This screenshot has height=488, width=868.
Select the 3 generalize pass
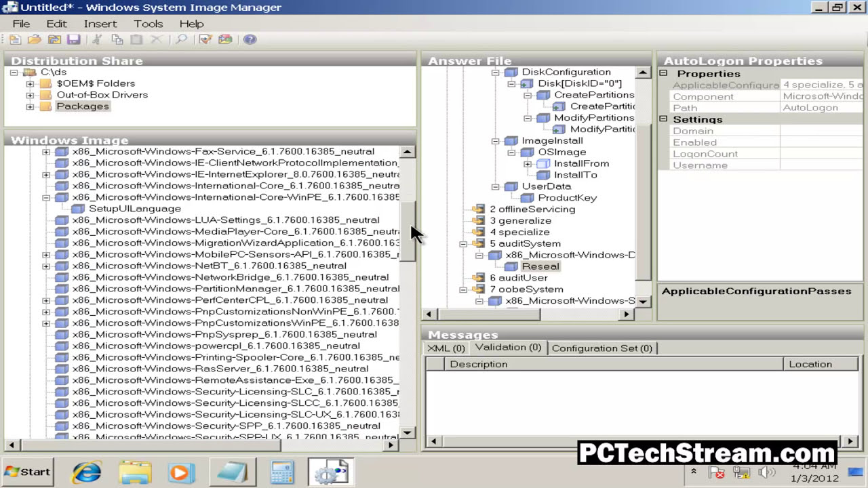point(520,220)
